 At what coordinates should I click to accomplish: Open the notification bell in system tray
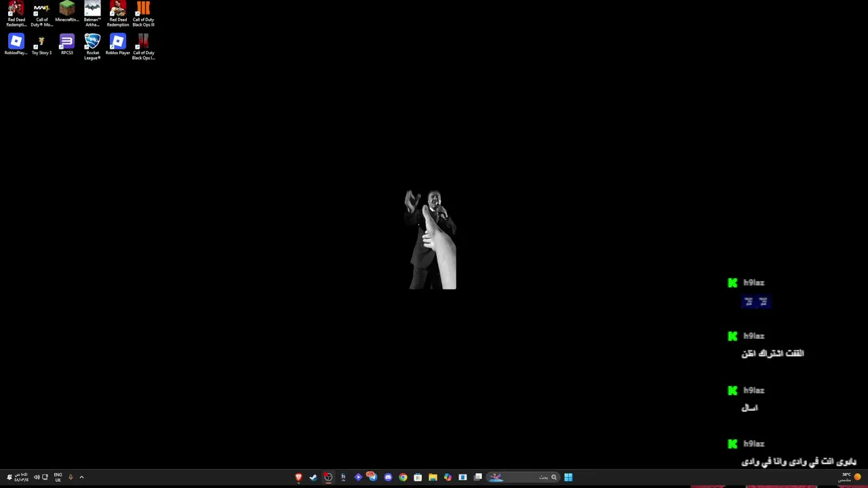[9, 477]
